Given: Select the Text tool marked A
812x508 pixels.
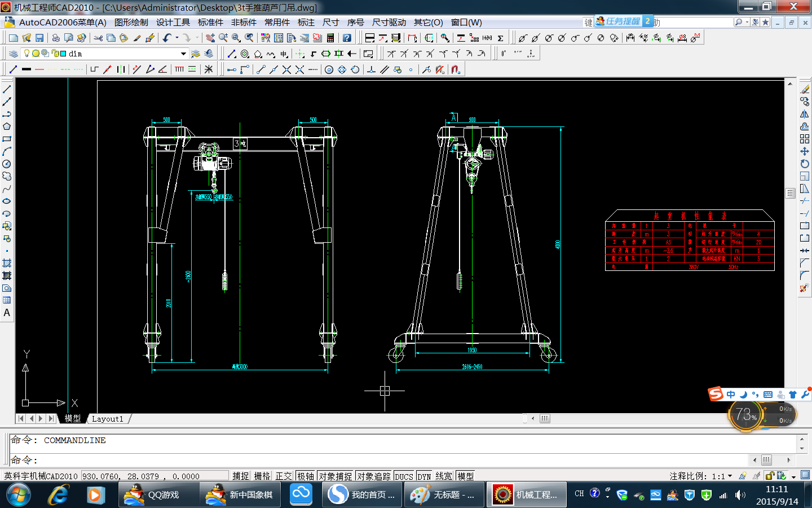Looking at the screenshot, I should point(7,313).
